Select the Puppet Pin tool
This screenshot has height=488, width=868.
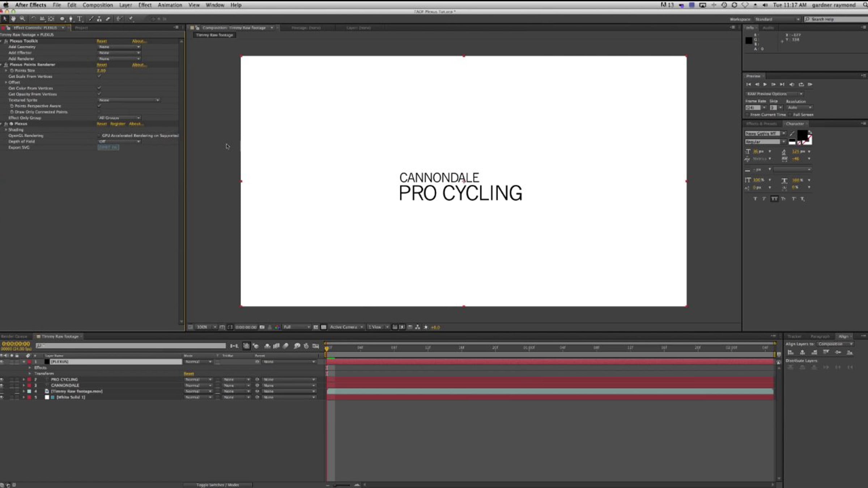click(x=131, y=19)
